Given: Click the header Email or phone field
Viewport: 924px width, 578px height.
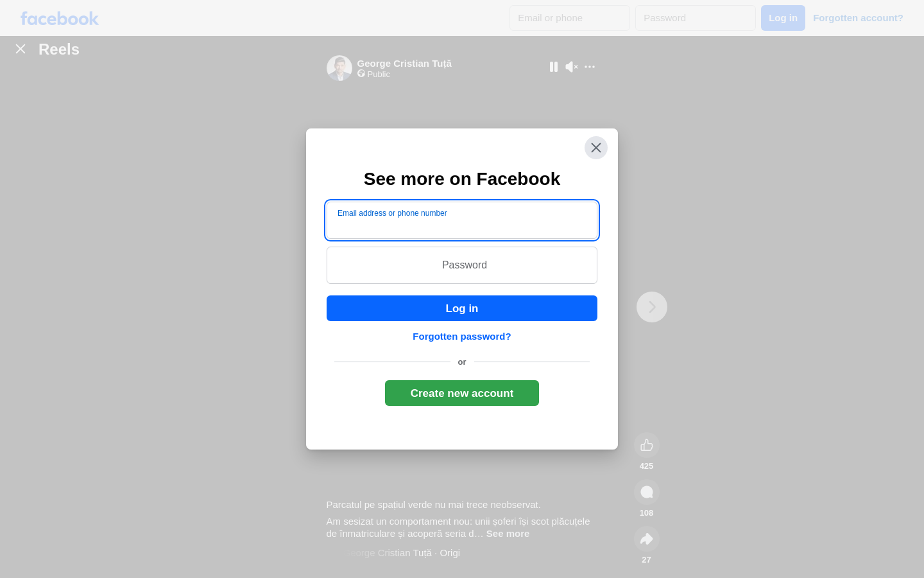Looking at the screenshot, I should click(x=570, y=18).
